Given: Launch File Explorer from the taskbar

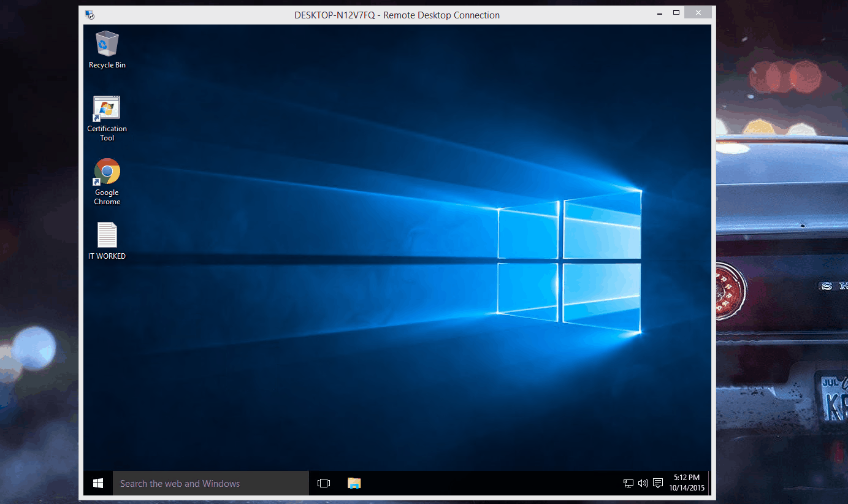Looking at the screenshot, I should (x=354, y=483).
